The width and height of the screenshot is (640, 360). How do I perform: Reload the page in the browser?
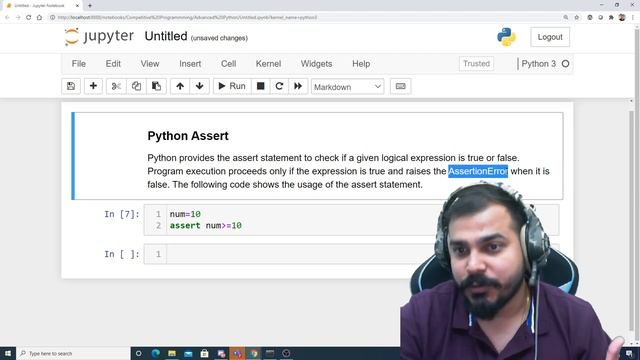tap(29, 18)
